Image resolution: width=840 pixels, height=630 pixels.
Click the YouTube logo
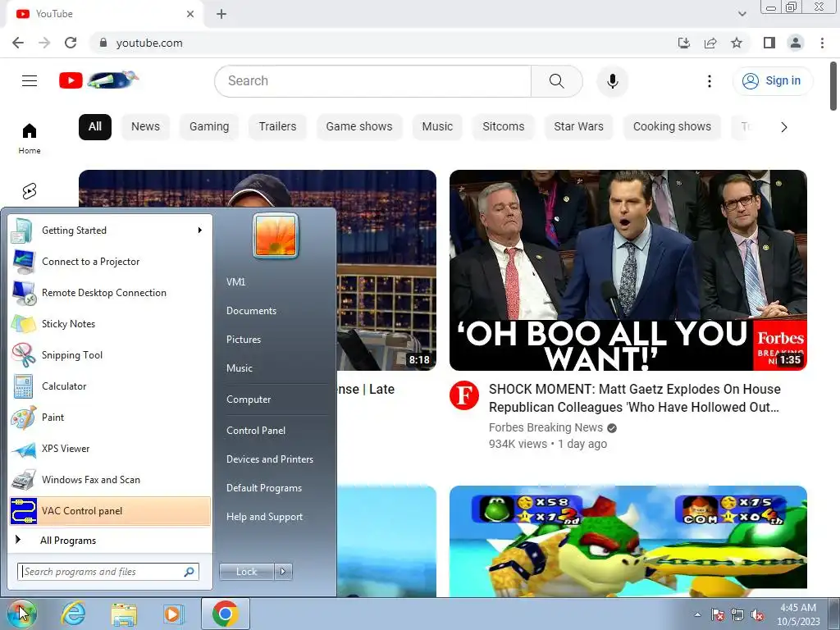point(98,80)
